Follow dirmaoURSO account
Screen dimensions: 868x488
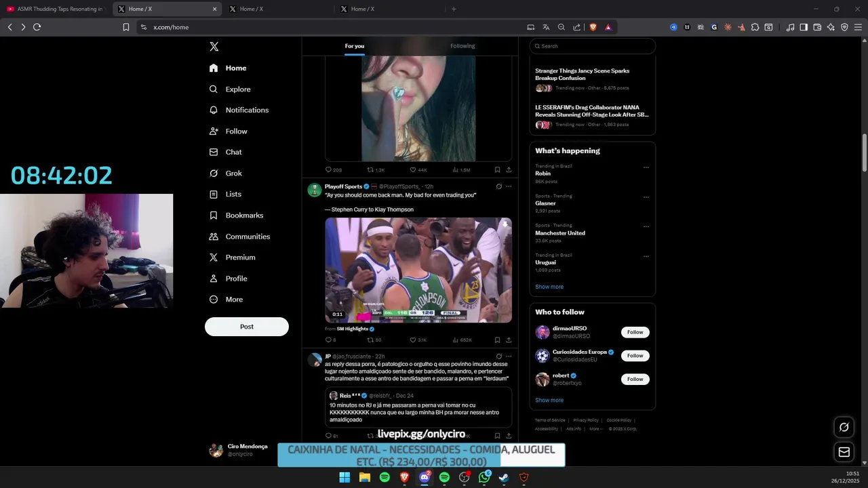tap(635, 332)
